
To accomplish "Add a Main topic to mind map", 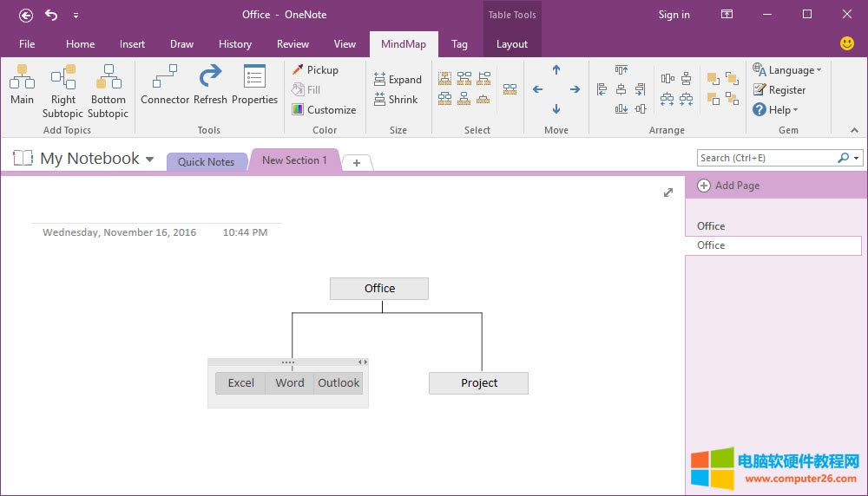I will tap(22, 87).
